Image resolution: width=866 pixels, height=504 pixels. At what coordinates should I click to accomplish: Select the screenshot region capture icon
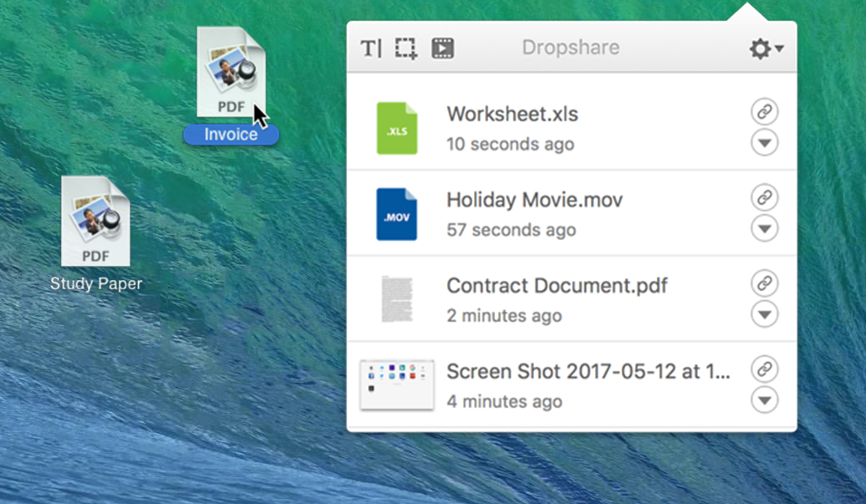pyautogui.click(x=406, y=48)
